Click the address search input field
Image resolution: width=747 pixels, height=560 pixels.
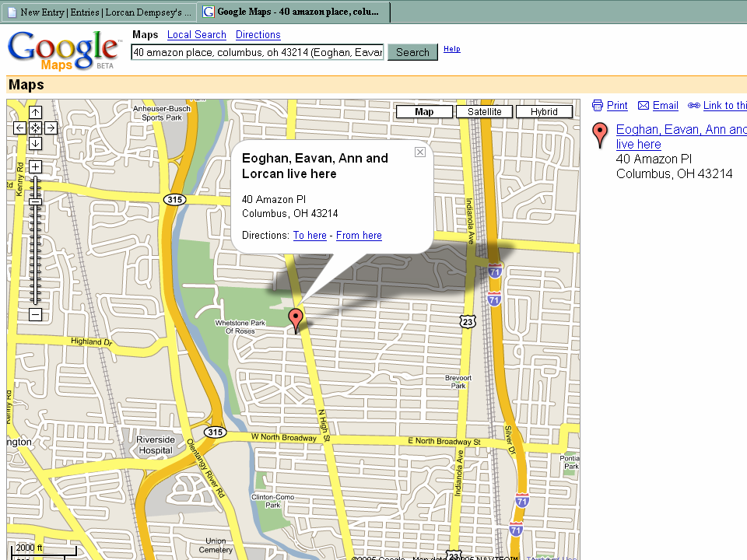coord(258,52)
